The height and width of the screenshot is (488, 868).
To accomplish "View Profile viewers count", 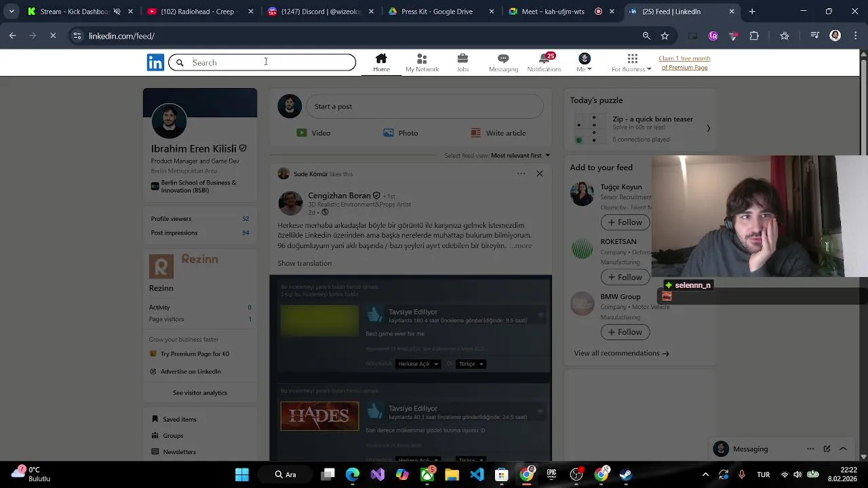I will point(199,218).
